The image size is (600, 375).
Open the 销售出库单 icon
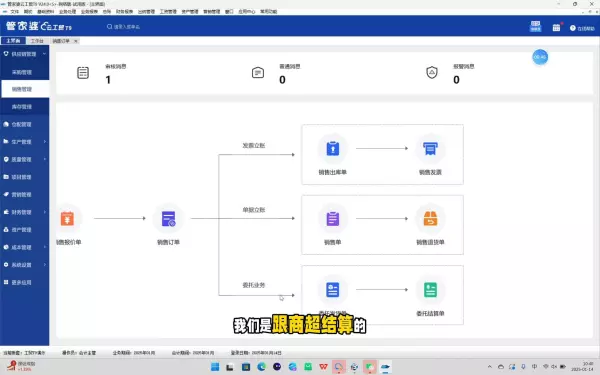click(x=333, y=148)
